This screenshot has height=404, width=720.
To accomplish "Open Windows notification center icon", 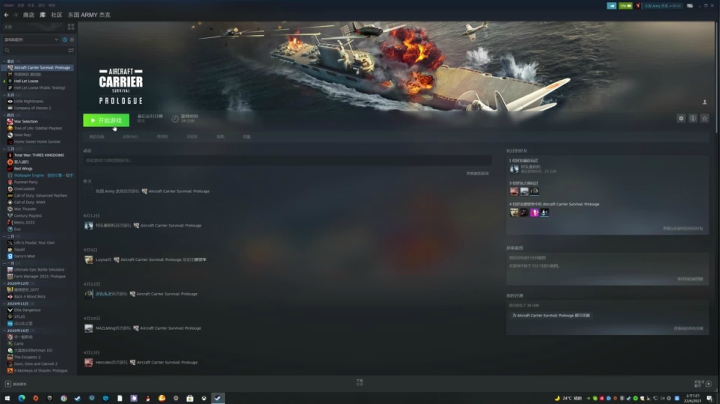I will [x=710, y=398].
